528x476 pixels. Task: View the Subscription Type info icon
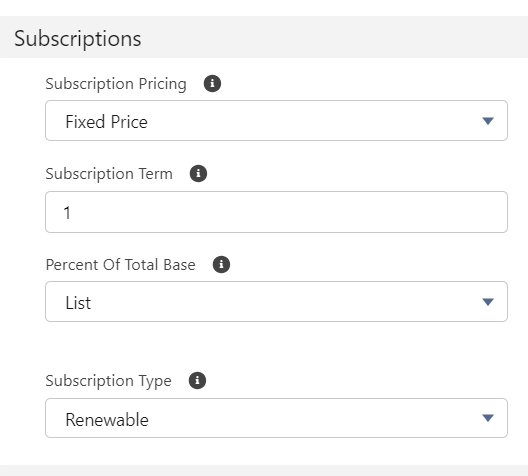tap(197, 380)
